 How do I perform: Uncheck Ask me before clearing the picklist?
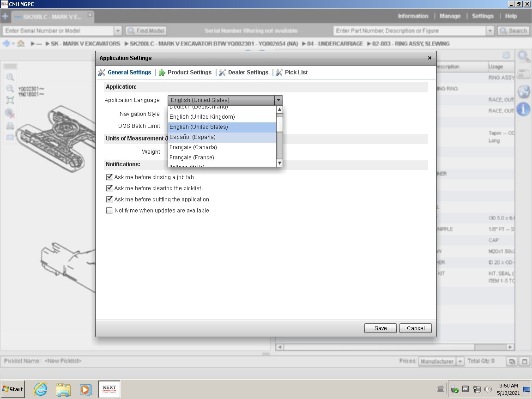tap(109, 188)
